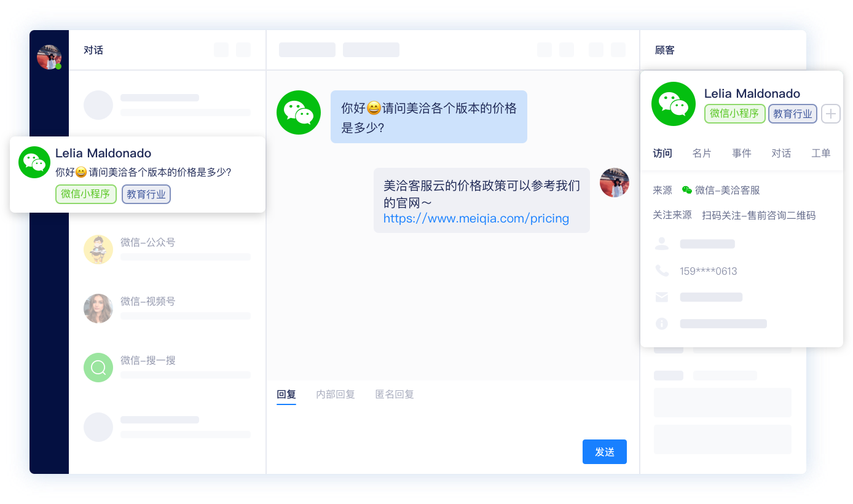Switch to the 内部回复 tab
The height and width of the screenshot is (504, 853).
pyautogui.click(x=336, y=395)
